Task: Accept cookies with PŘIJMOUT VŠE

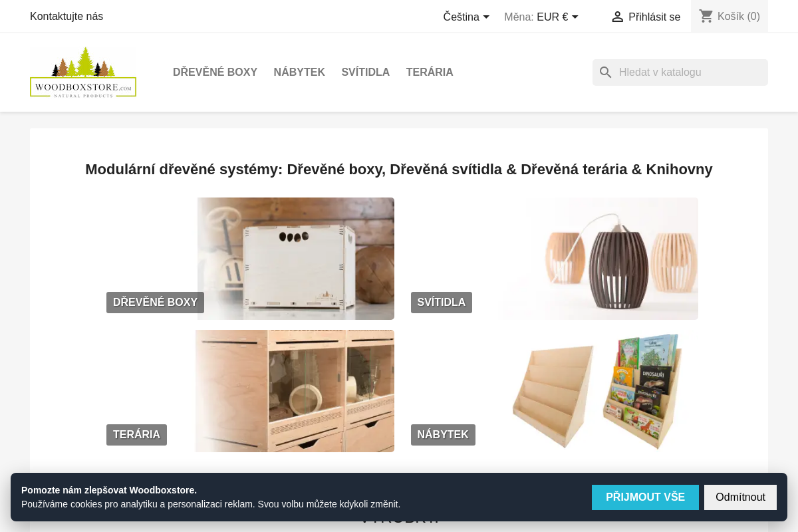Action: [645, 497]
